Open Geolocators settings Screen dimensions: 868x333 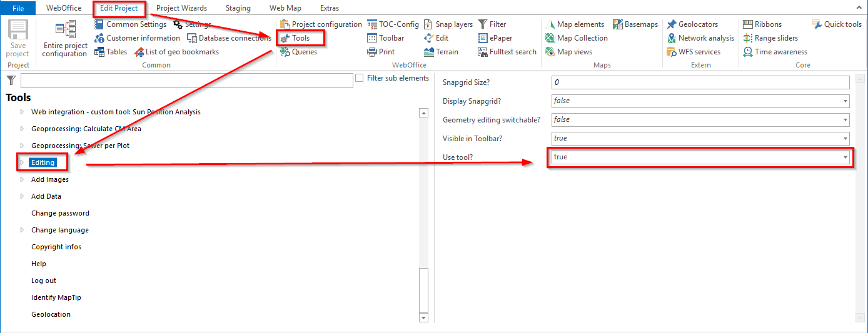(692, 24)
